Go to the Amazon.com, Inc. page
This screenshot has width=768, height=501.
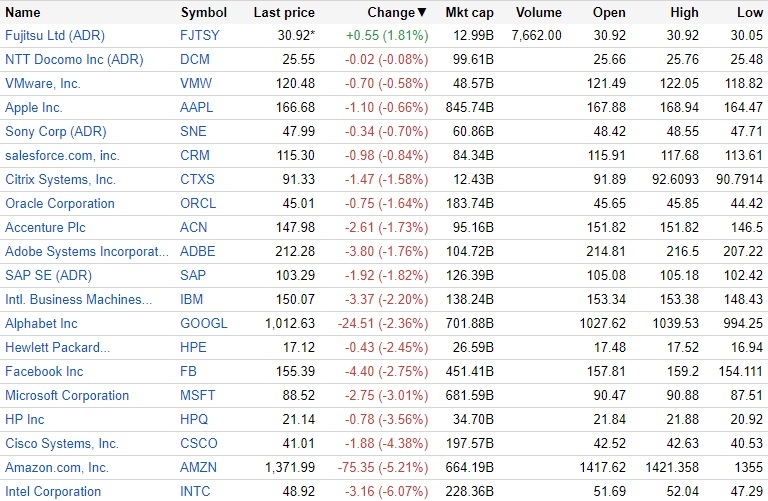click(57, 468)
